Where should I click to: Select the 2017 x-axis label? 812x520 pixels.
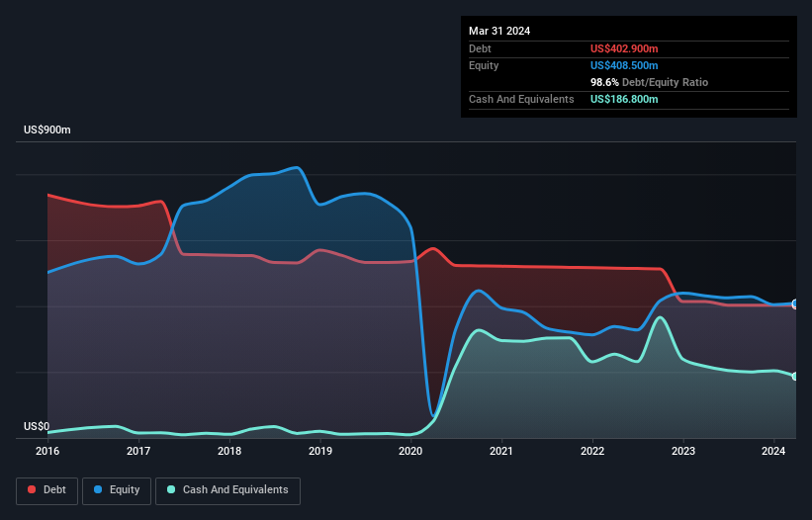point(138,451)
